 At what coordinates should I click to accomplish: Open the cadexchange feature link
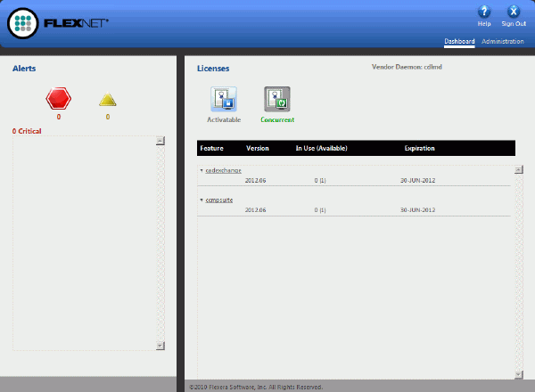pos(224,170)
